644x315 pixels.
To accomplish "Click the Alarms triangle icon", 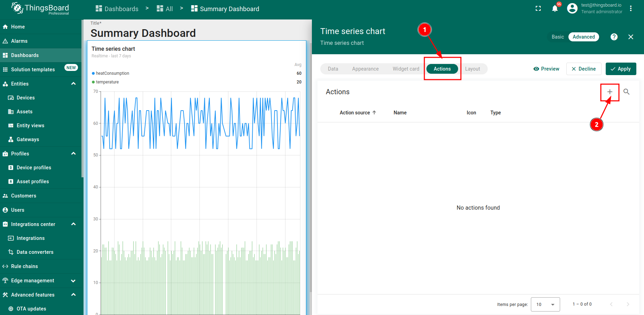I will (5, 41).
